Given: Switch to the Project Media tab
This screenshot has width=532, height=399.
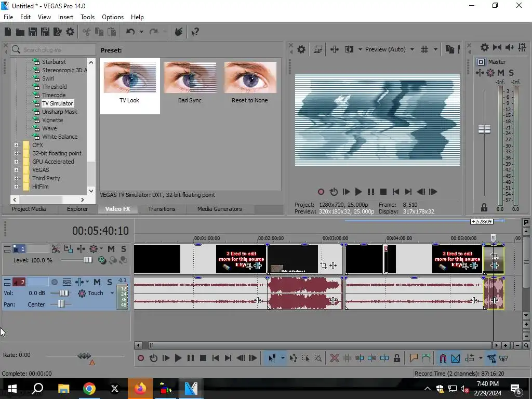Looking at the screenshot, I should [x=29, y=209].
